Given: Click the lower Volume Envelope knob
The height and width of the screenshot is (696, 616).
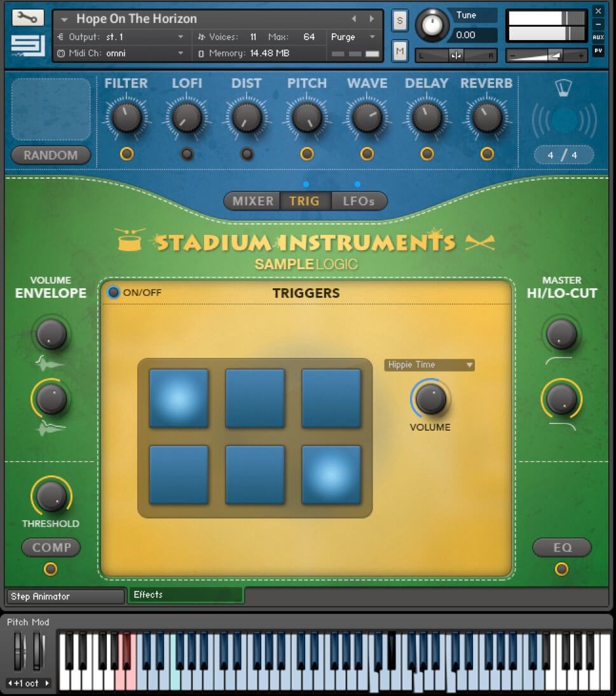Looking at the screenshot, I should point(51,399).
